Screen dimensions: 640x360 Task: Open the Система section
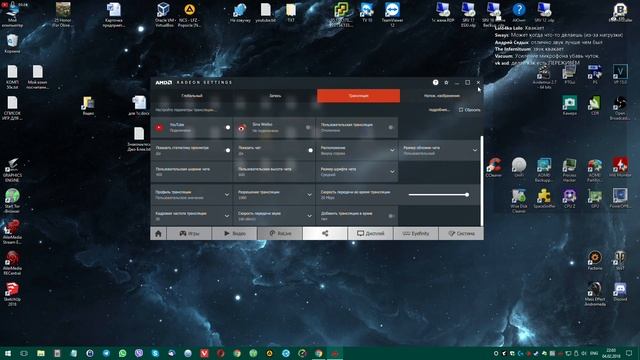461,233
